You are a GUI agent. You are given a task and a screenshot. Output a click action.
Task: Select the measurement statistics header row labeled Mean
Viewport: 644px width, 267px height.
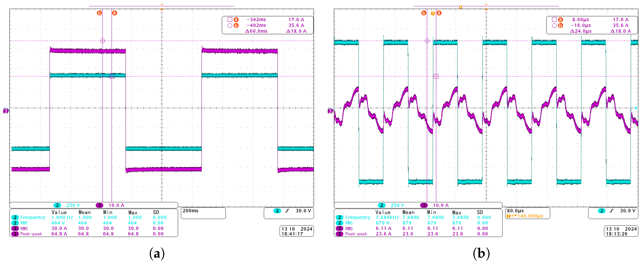tap(85, 212)
